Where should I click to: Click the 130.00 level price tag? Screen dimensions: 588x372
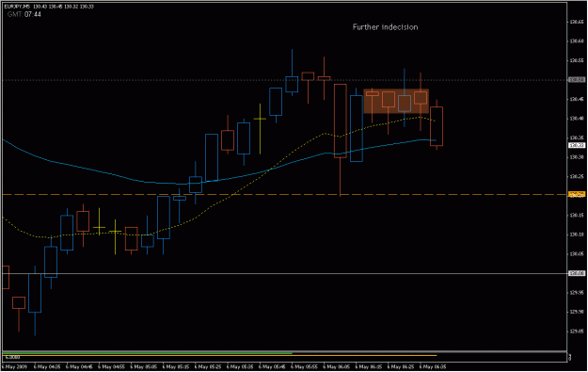[x=577, y=273]
